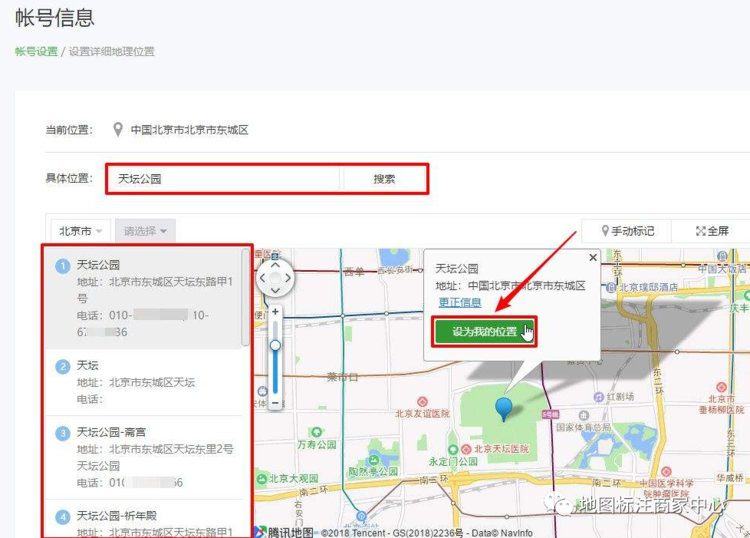Open the 更正信息 link
The width and height of the screenshot is (750, 538).
pyautogui.click(x=459, y=303)
